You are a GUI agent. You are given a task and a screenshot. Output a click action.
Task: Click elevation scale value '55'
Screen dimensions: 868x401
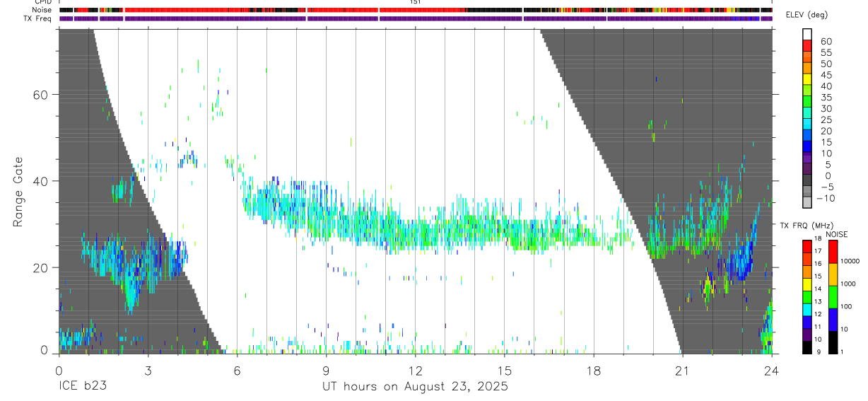tap(825, 52)
